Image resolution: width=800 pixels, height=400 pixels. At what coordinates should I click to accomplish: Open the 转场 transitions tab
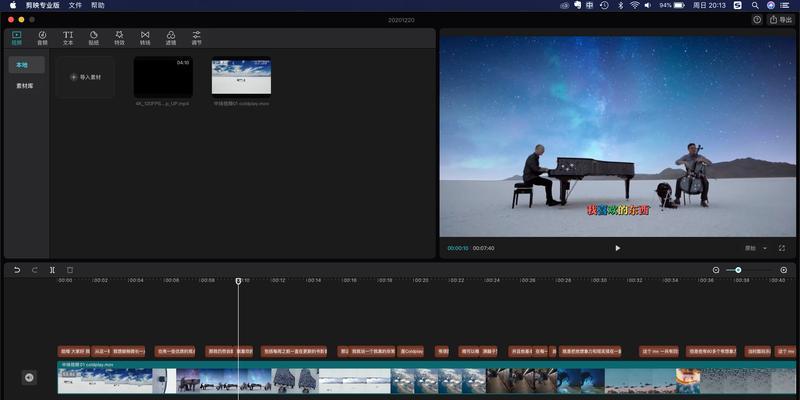(x=145, y=38)
